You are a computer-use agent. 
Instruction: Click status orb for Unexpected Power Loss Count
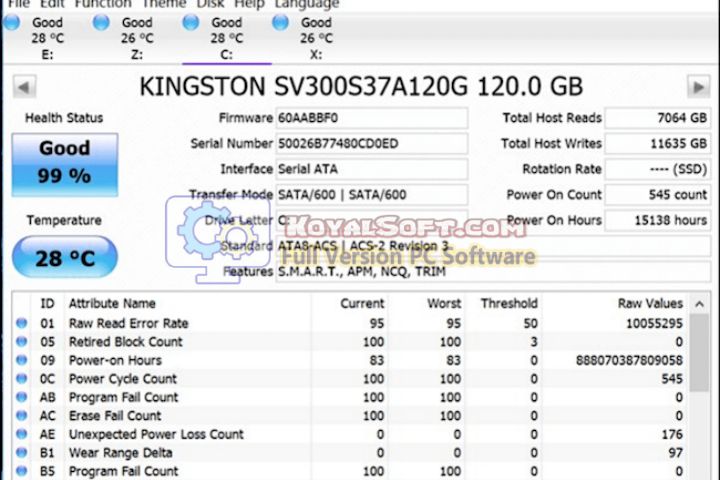coord(22,434)
